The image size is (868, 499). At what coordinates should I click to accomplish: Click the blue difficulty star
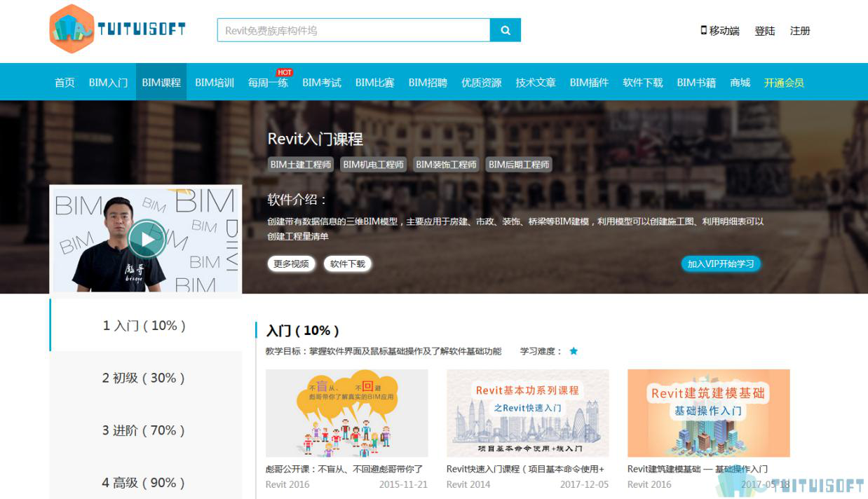point(574,351)
